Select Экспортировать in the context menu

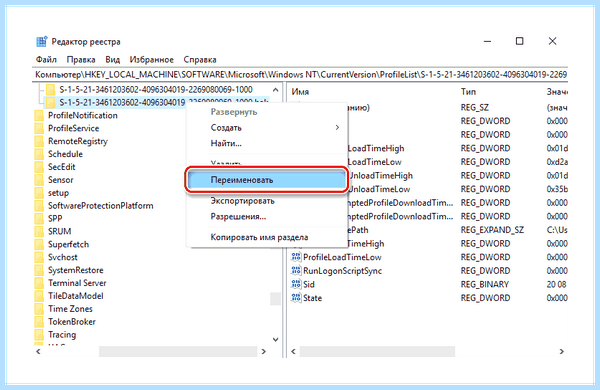coord(267,201)
